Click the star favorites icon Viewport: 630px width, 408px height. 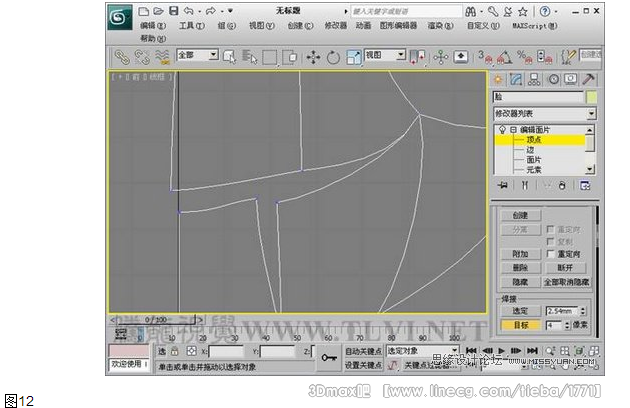[x=522, y=12]
